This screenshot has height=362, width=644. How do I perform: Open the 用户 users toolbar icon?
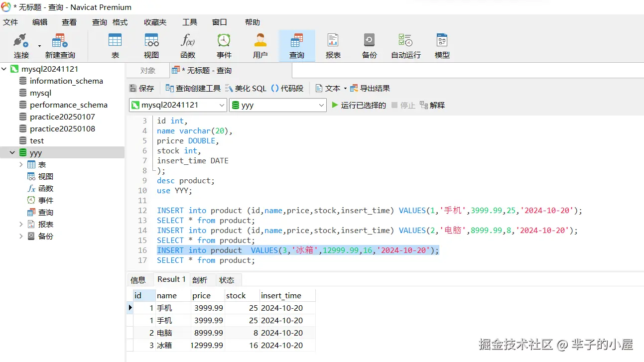260,46
